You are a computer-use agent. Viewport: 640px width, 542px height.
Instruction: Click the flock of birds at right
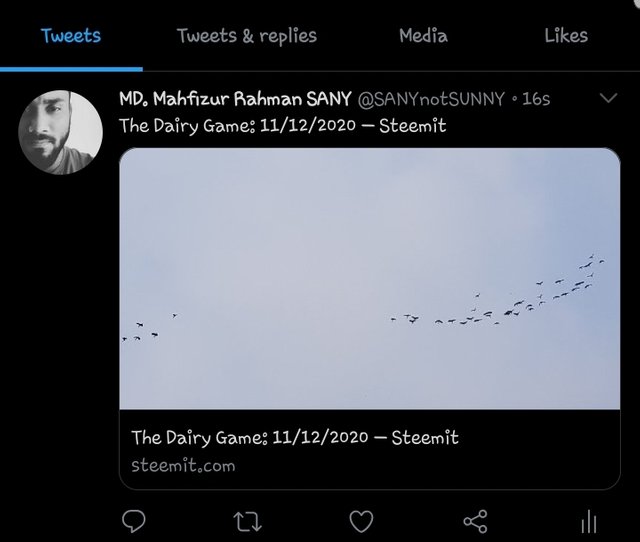pos(498,290)
